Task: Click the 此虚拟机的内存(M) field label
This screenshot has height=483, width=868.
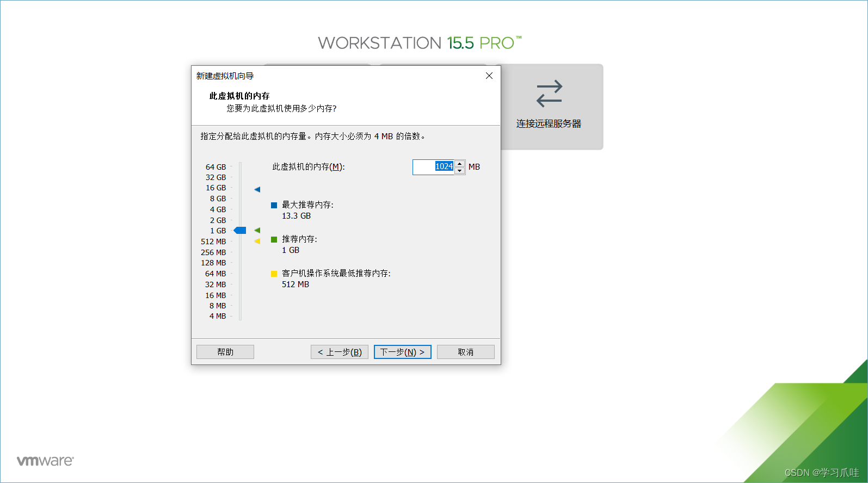Action: tap(309, 167)
